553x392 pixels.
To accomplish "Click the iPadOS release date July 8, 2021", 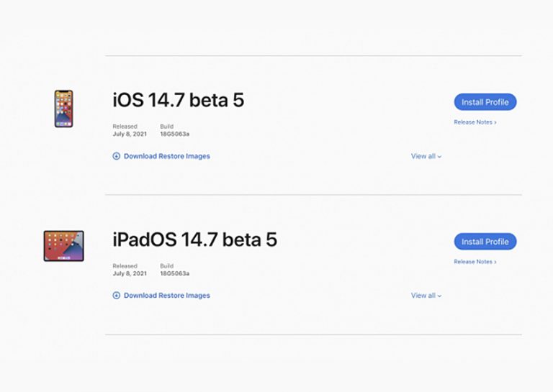I will pyautogui.click(x=130, y=274).
